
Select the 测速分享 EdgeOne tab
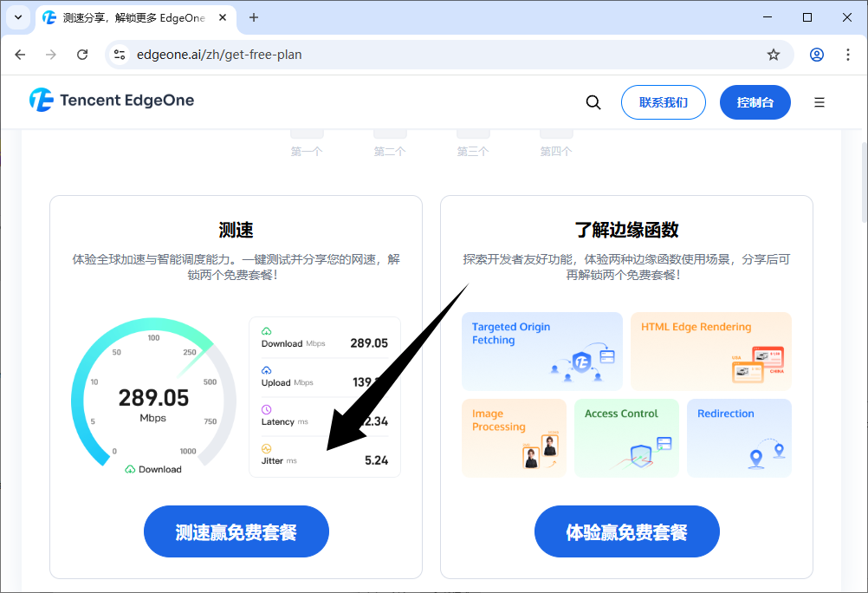(130, 17)
